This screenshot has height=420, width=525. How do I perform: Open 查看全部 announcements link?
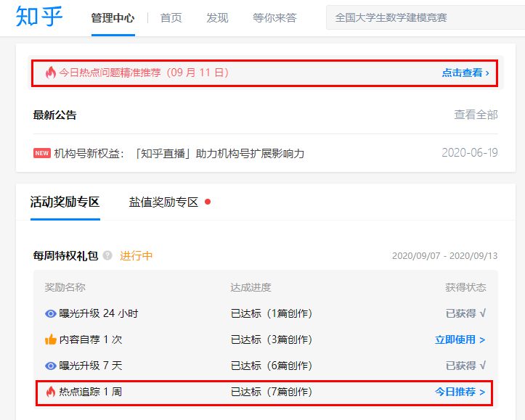coord(476,115)
